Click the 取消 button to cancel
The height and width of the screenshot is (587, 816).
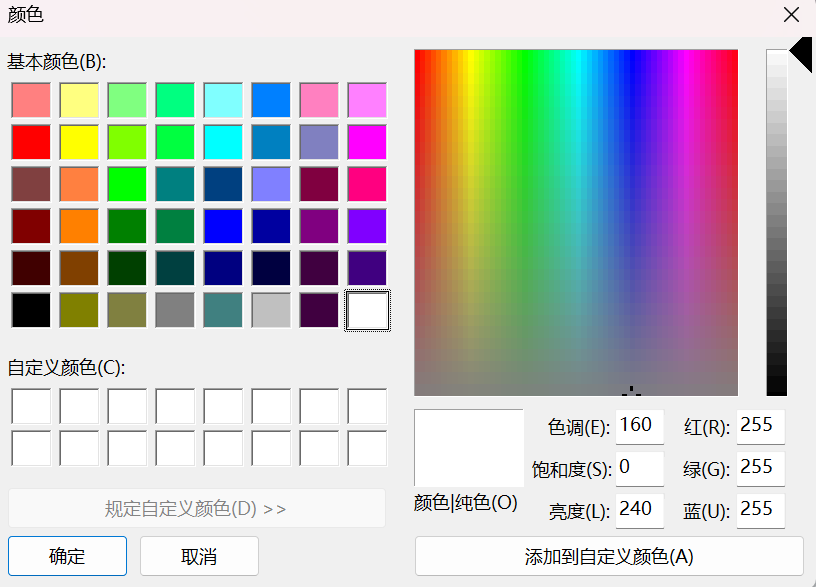[198, 556]
